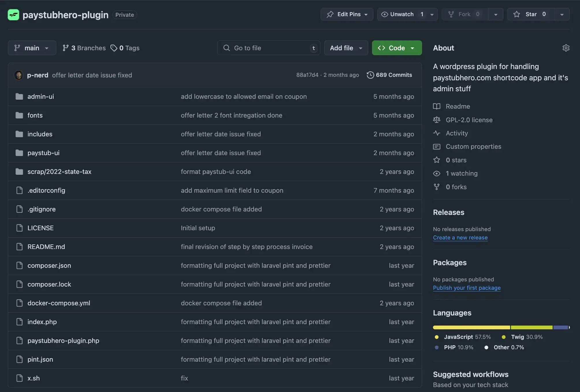Click the paystubhero-plugin repository avatar icon
The width and height of the screenshot is (580, 392).
coord(13,15)
